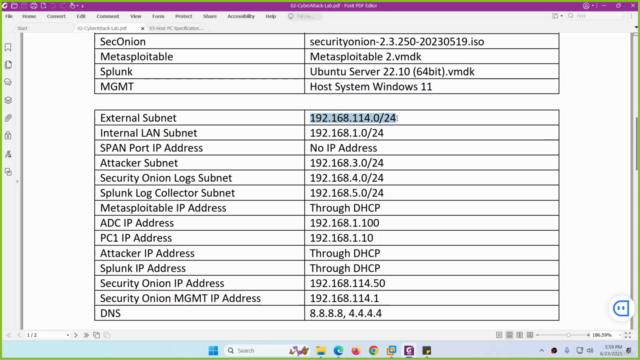Open the Layers panel in left sidebar
Screen dimensions: 640x360
point(8,100)
